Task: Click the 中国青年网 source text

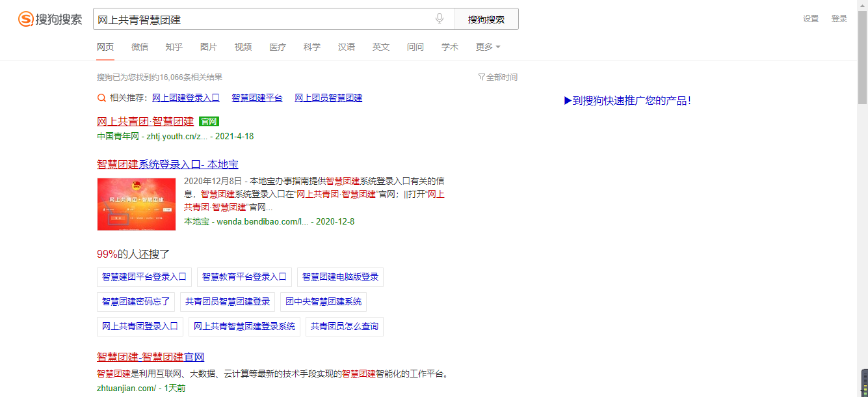Action: tap(118, 137)
